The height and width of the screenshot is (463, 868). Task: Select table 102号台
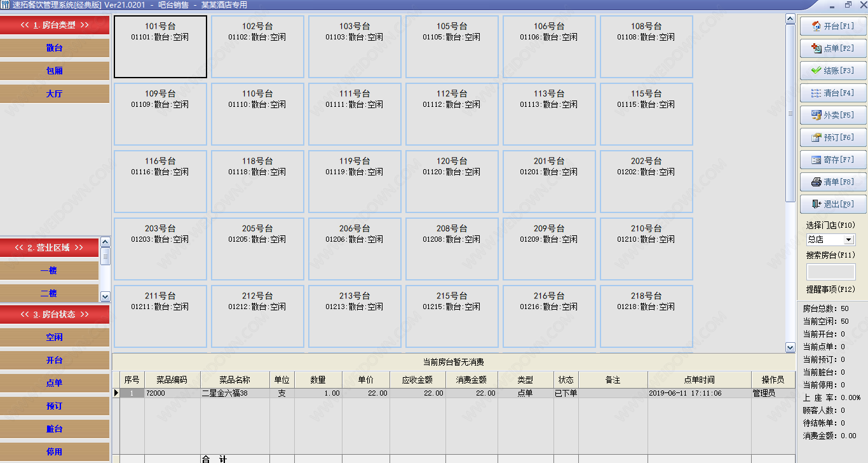[257, 46]
